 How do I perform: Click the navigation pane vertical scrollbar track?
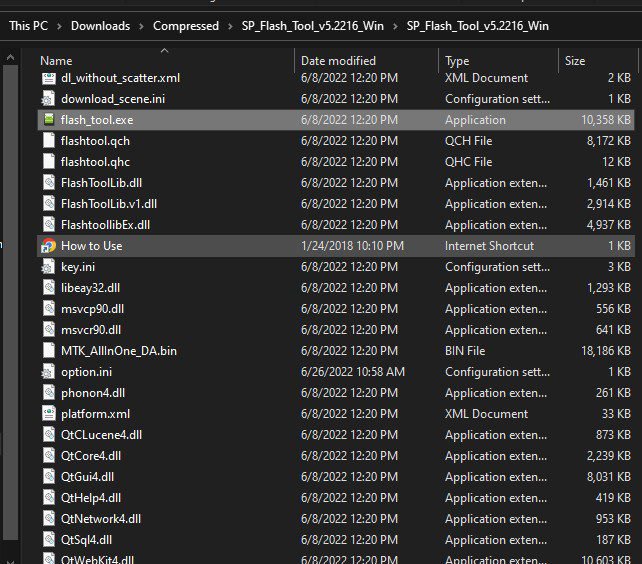10,303
